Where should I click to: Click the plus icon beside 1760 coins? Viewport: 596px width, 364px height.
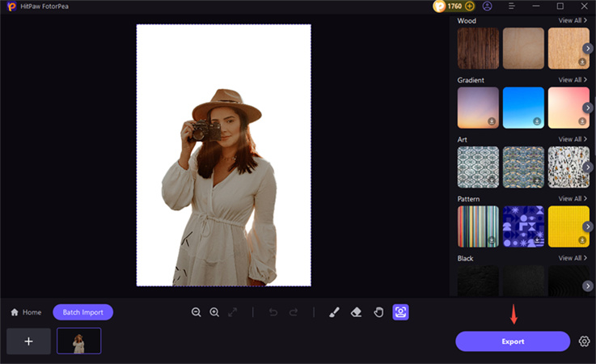click(470, 6)
